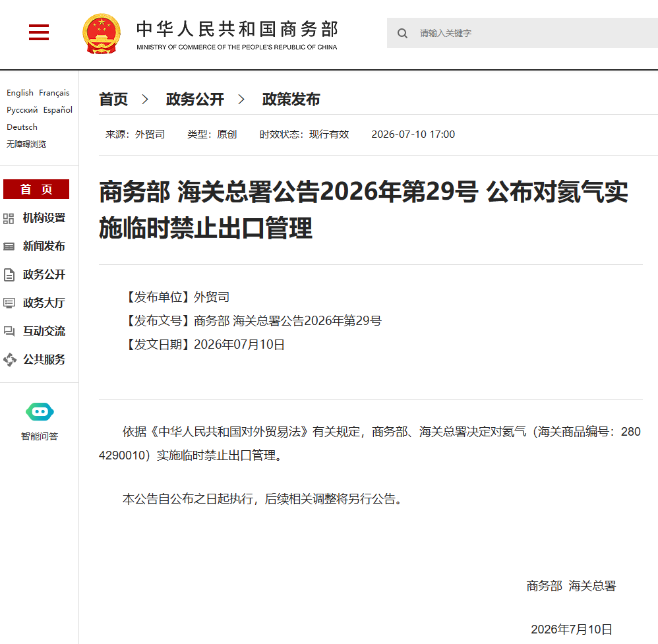Go to 首页 in the breadcrumb
This screenshot has height=644, width=658.
click(x=113, y=100)
